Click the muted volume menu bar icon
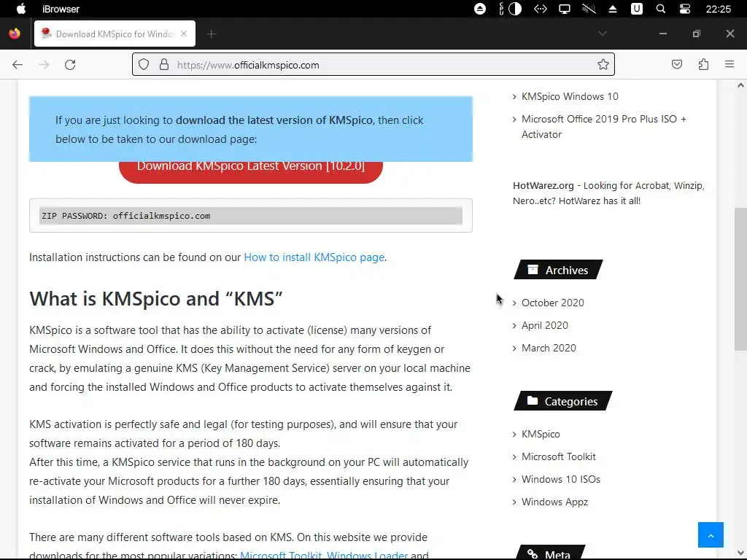 pyautogui.click(x=589, y=9)
